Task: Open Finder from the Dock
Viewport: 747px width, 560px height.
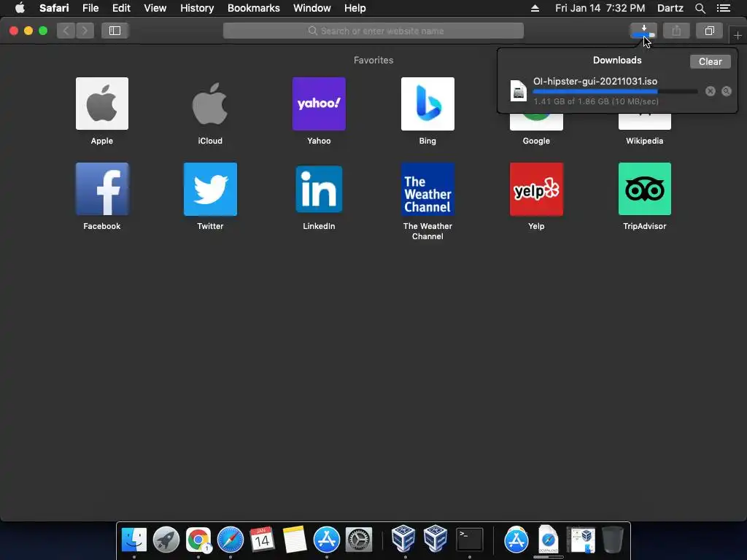Action: (134, 540)
